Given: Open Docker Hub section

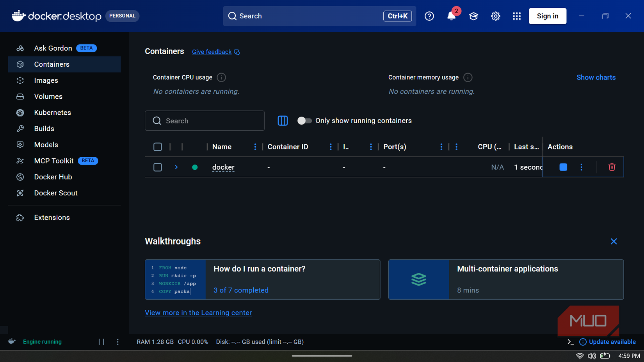Looking at the screenshot, I should pyautogui.click(x=64, y=177).
